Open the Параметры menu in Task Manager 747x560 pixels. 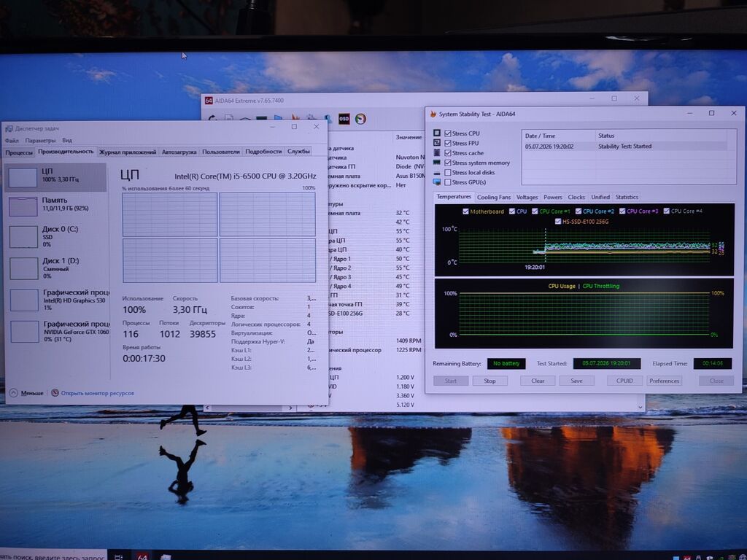point(41,141)
